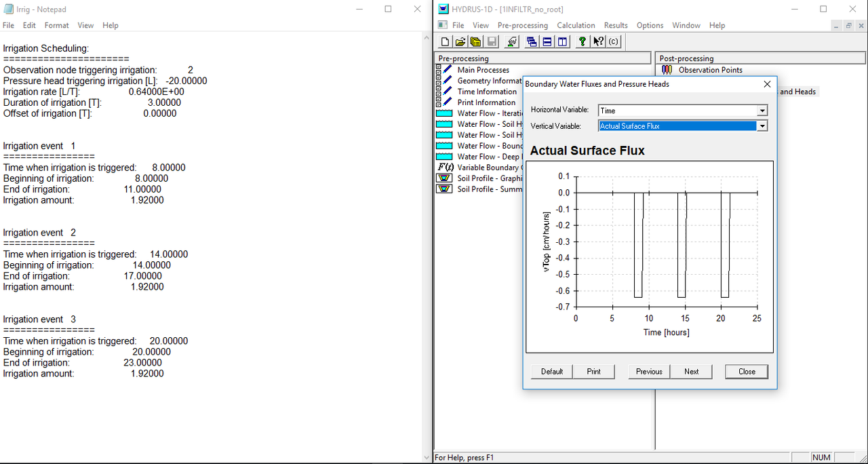Screen dimensions: 868x464
Task: Open the Notepad File menu
Action: coord(8,25)
